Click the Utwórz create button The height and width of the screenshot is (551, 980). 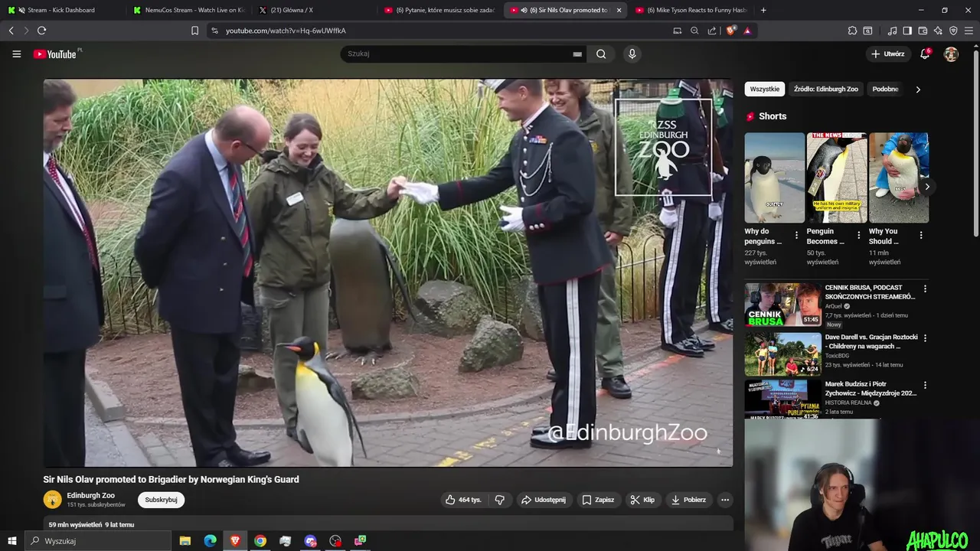point(888,54)
